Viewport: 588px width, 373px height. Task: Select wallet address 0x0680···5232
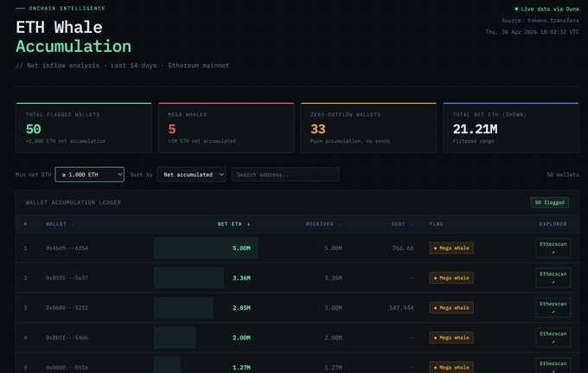(x=67, y=308)
